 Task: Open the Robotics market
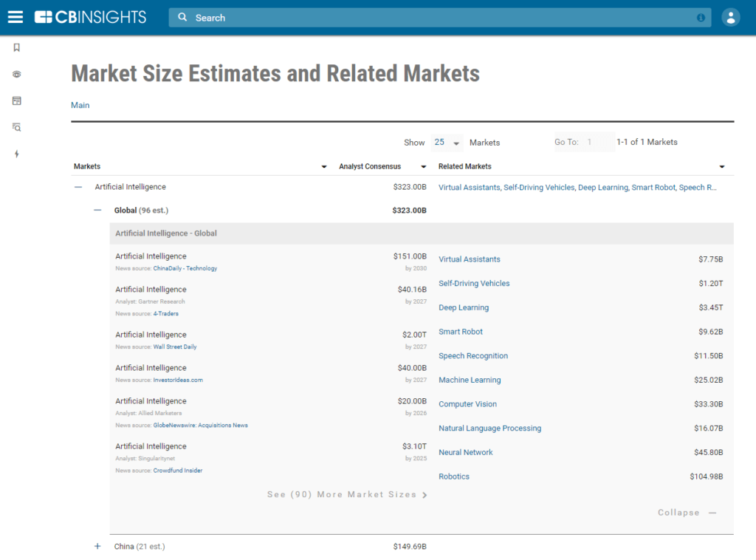pyautogui.click(x=454, y=476)
